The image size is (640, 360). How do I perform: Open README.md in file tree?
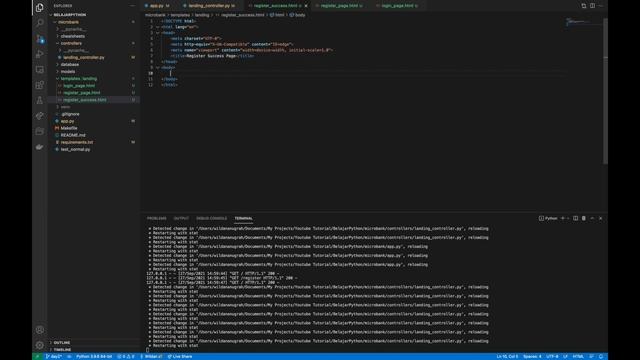(x=73, y=135)
